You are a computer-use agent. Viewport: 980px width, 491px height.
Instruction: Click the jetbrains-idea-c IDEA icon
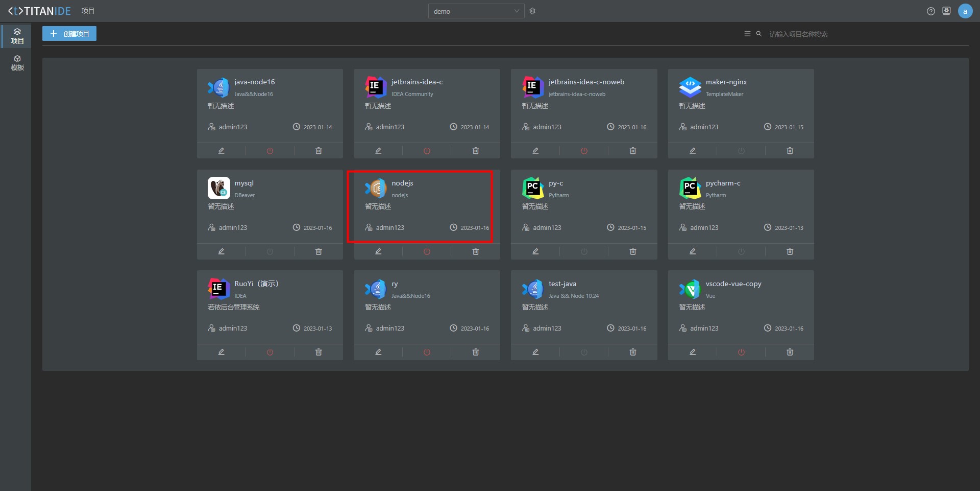coord(376,87)
